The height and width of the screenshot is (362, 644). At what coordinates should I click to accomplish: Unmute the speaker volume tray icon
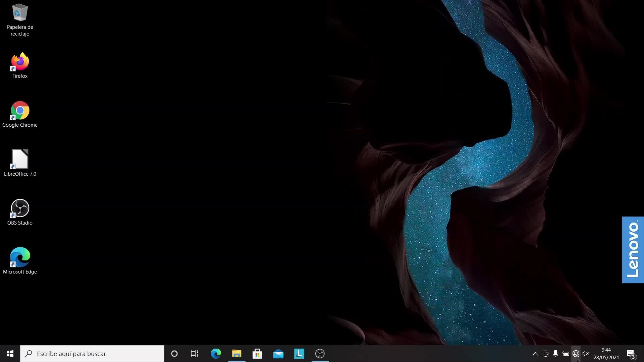click(x=586, y=354)
